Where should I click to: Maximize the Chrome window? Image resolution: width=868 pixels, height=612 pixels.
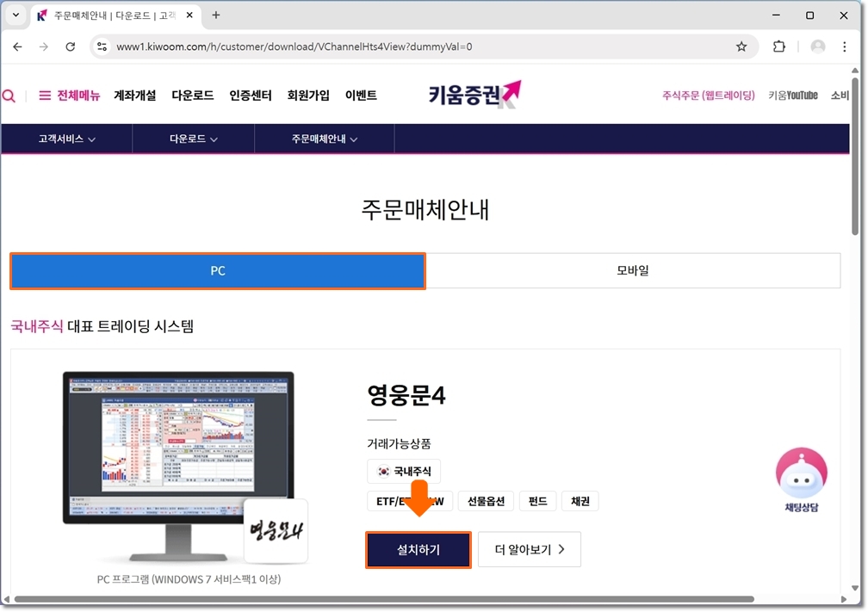pos(809,15)
